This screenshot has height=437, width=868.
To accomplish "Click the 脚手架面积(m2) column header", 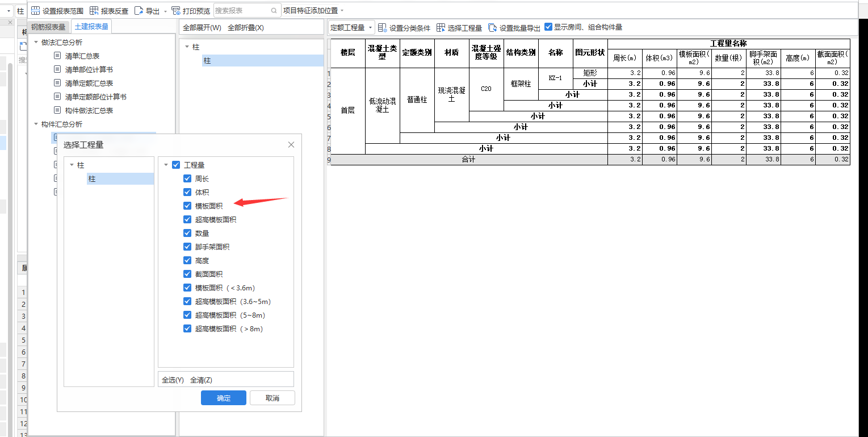I will coord(764,58).
